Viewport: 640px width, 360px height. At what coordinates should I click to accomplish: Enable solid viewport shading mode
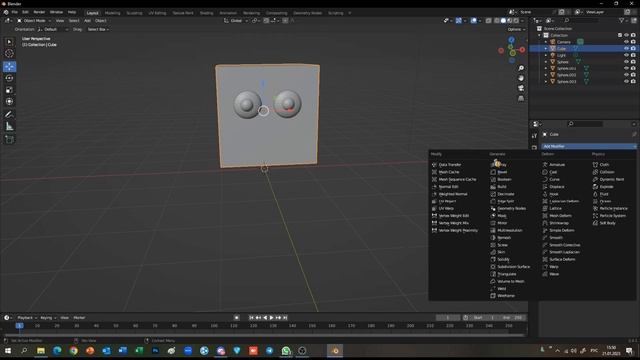(x=503, y=20)
